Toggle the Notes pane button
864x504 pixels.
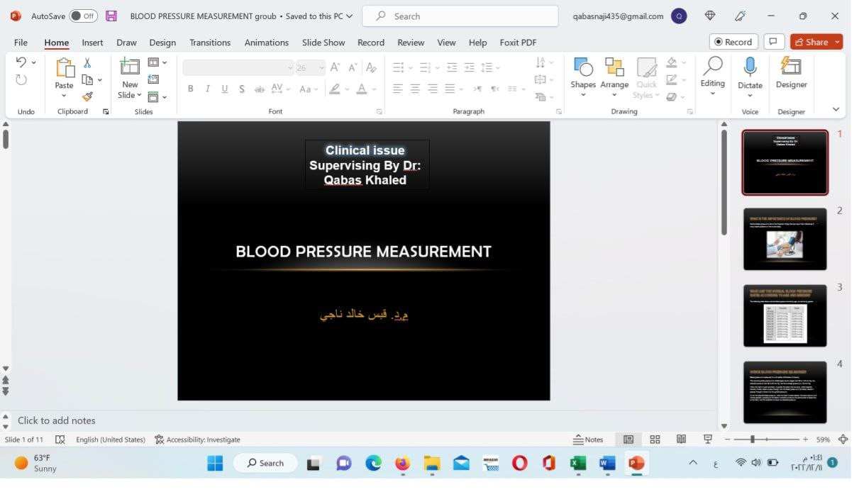(x=588, y=439)
